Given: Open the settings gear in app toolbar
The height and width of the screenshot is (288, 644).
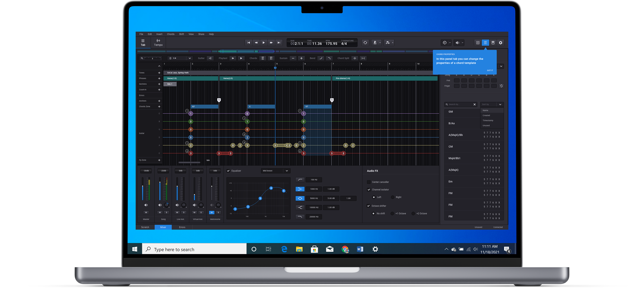Looking at the screenshot, I should pos(500,43).
